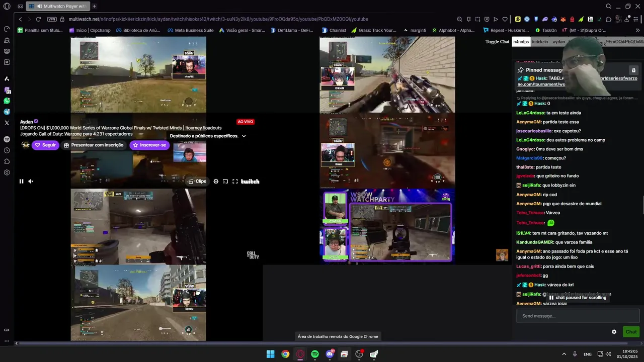Toggle the VPN badge in address bar

[x=52, y=19]
